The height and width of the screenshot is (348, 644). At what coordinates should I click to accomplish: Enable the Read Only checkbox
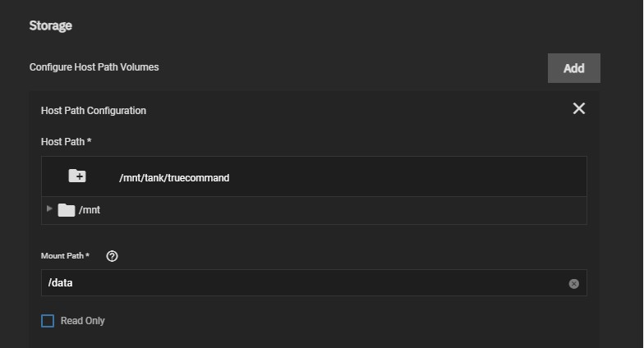48,320
